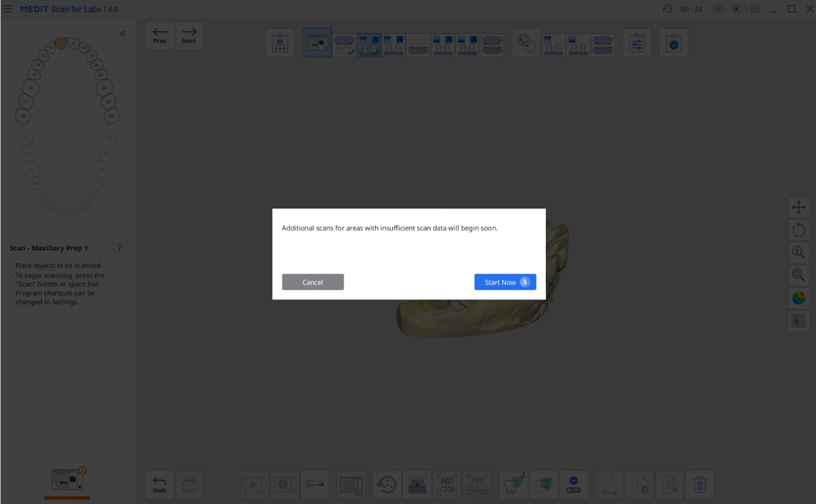This screenshot has height=504, width=816.
Task: Select the handheld scanner tip icon
Action: click(x=314, y=485)
